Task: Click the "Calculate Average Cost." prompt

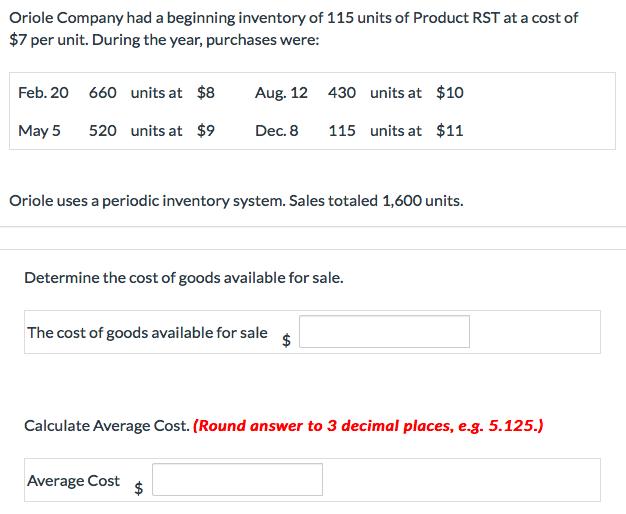Action: pos(105,426)
